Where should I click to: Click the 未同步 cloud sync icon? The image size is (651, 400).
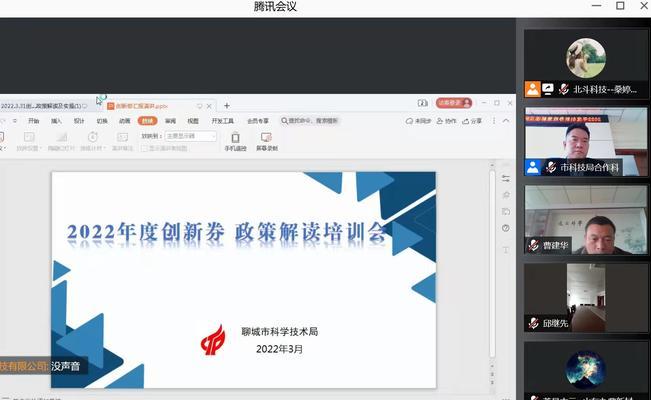coord(418,121)
